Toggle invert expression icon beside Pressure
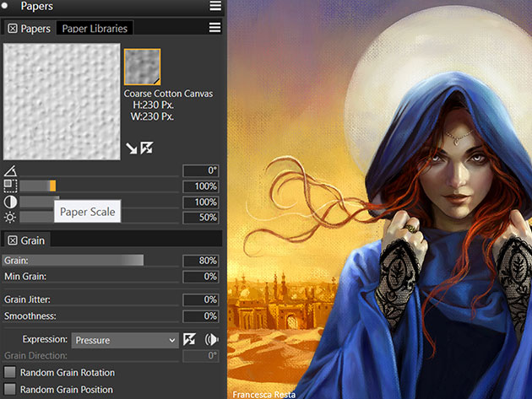532x399 pixels. click(189, 339)
